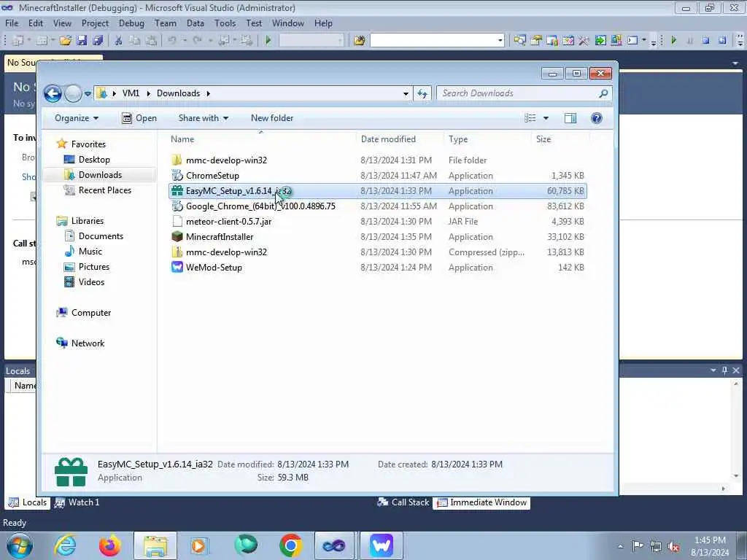This screenshot has width=747, height=560.
Task: Open Project menu in Visual Studio
Action: 96,23
